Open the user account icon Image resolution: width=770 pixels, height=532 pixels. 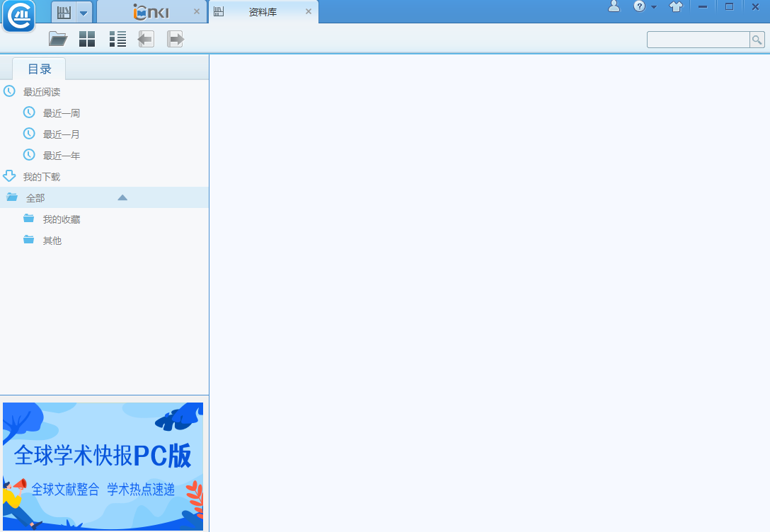coord(614,6)
